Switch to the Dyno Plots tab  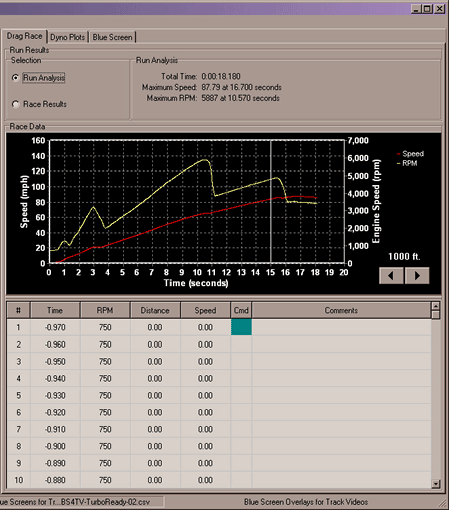pyautogui.click(x=67, y=37)
